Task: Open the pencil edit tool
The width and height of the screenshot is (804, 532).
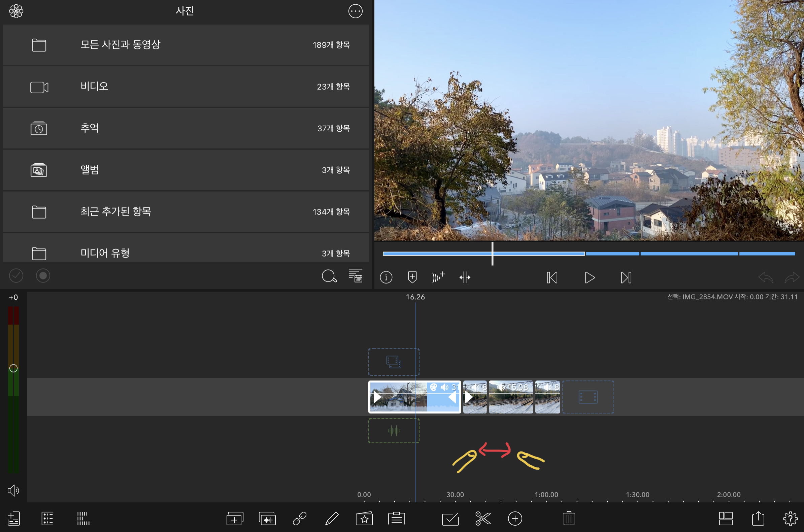Action: [x=331, y=519]
